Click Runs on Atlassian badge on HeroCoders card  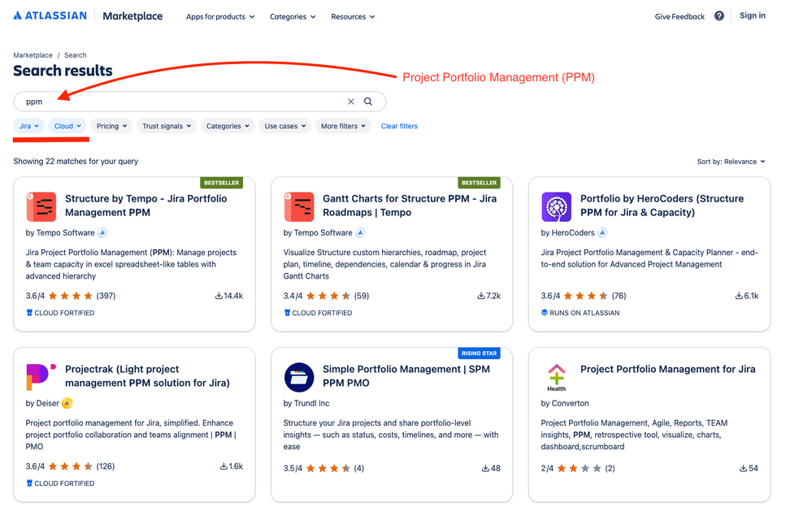pyautogui.click(x=580, y=313)
